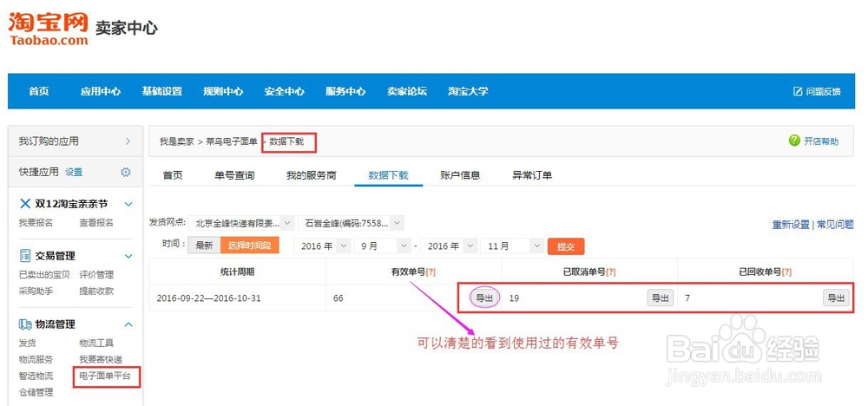This screenshot has height=406, width=868.
Task: Collapse the 物流管理 section chevron
Action: 128,324
